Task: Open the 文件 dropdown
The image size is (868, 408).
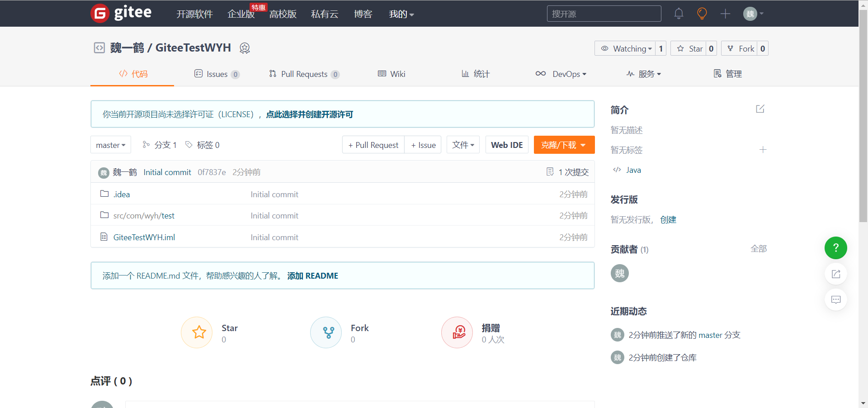Action: (463, 145)
